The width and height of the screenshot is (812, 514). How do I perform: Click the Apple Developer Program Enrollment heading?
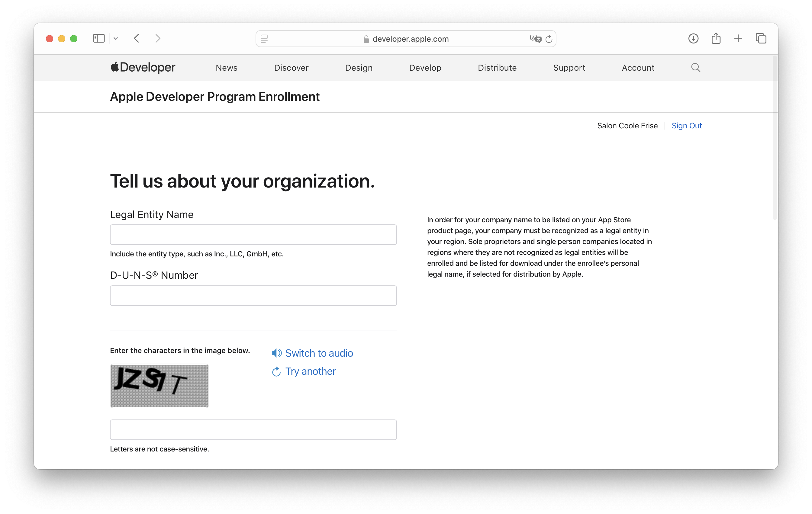[x=214, y=97]
